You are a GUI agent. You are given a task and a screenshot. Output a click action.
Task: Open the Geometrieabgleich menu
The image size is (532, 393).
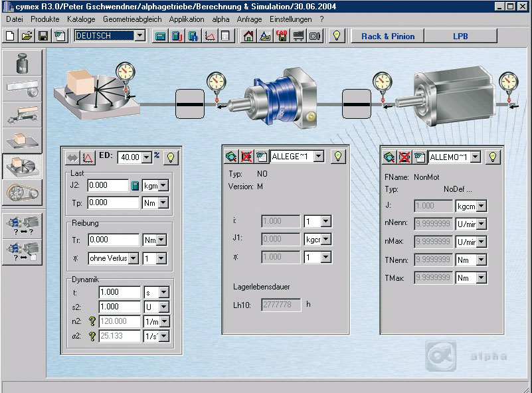tap(132, 19)
